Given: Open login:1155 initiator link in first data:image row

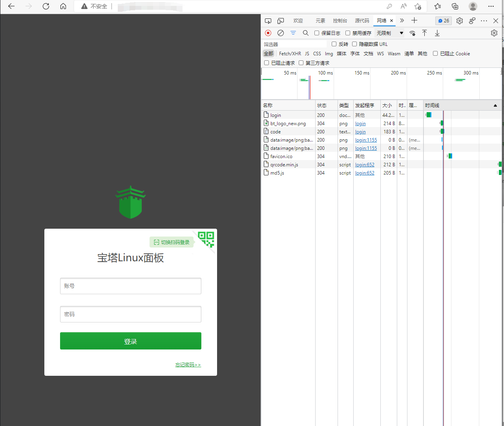Looking at the screenshot, I should point(366,140).
